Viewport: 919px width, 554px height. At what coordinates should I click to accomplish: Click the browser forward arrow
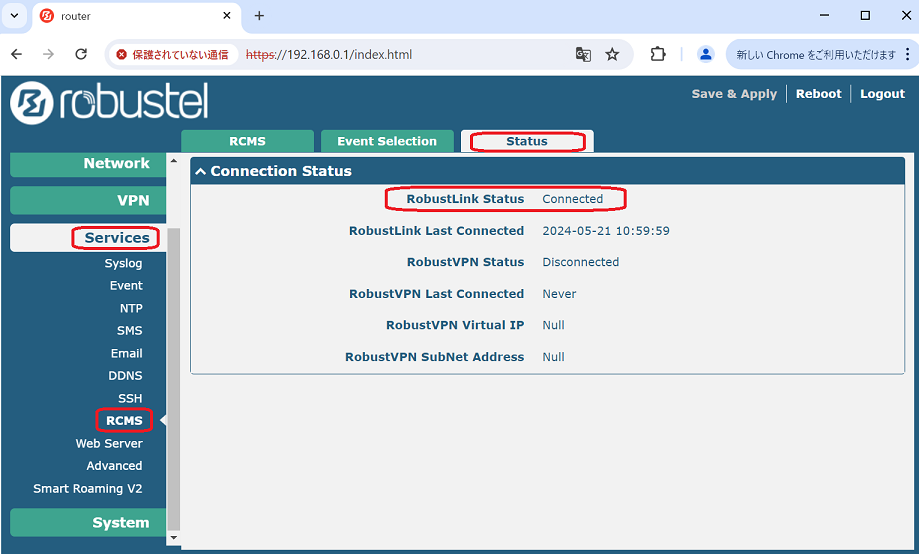click(49, 55)
